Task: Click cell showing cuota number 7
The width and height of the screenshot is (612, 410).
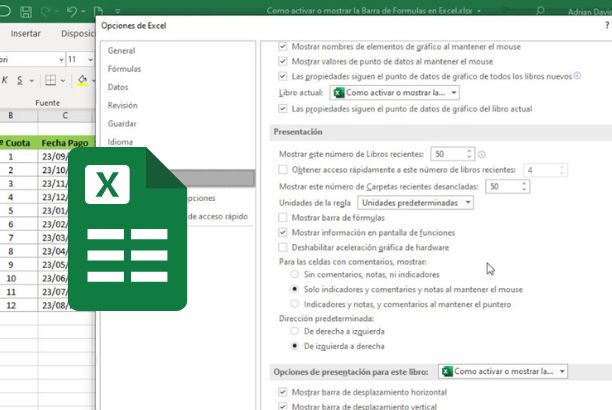Action: (11, 237)
